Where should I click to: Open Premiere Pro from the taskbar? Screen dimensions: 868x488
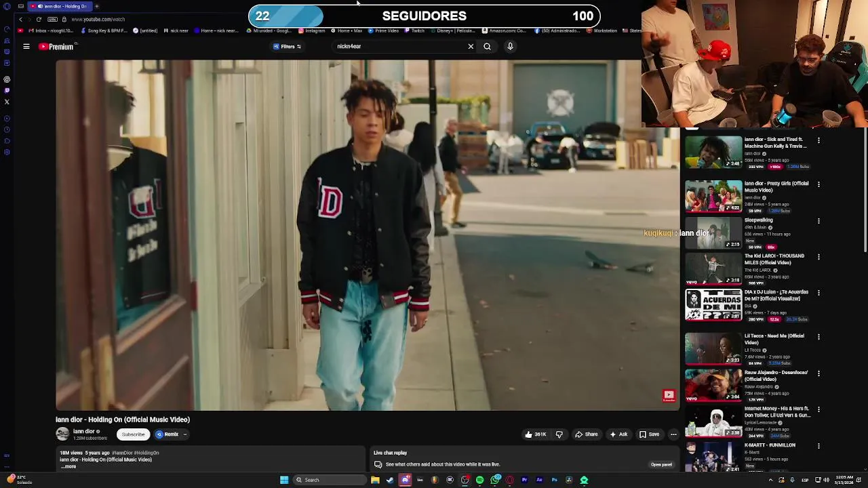click(524, 480)
